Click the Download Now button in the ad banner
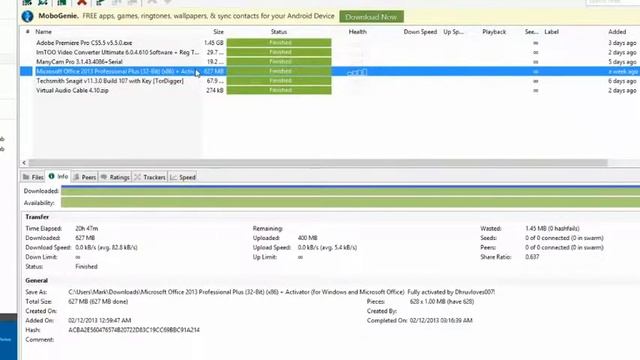This screenshot has height=360, width=640. (x=371, y=17)
